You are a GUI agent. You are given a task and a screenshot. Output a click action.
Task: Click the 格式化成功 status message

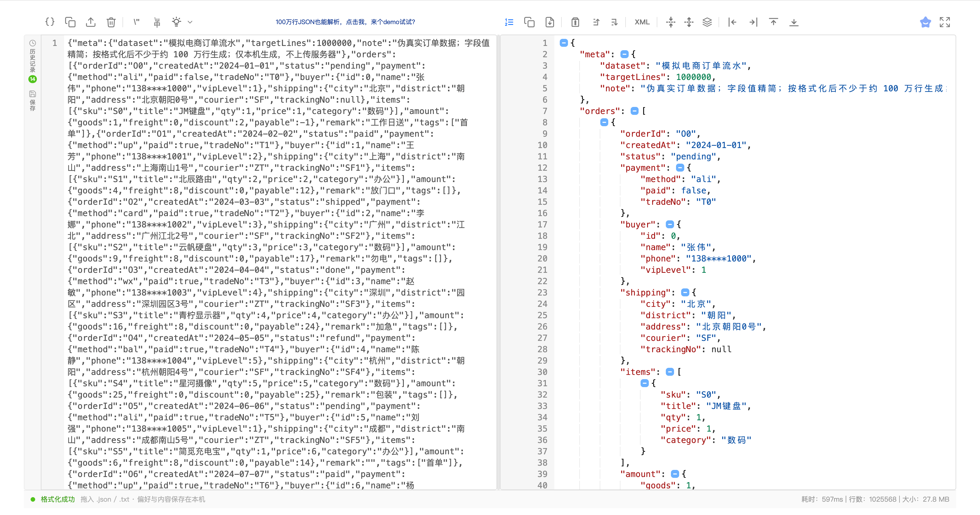coord(58,499)
